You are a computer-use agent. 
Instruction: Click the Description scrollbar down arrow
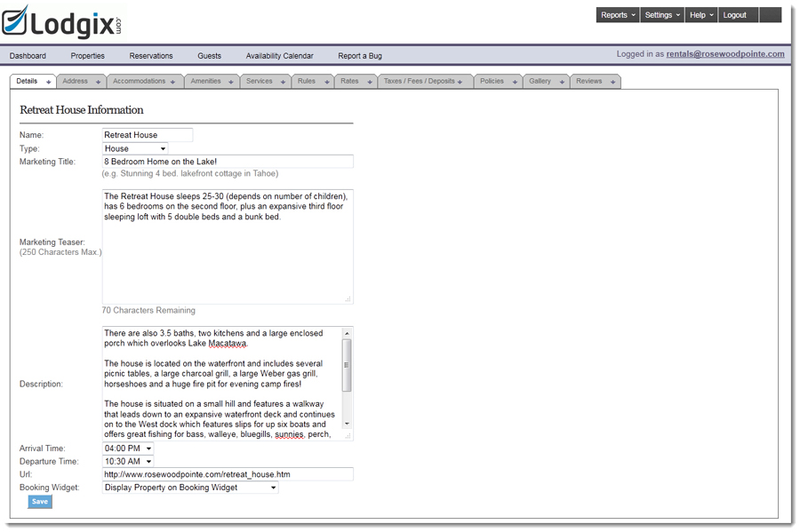point(347,424)
